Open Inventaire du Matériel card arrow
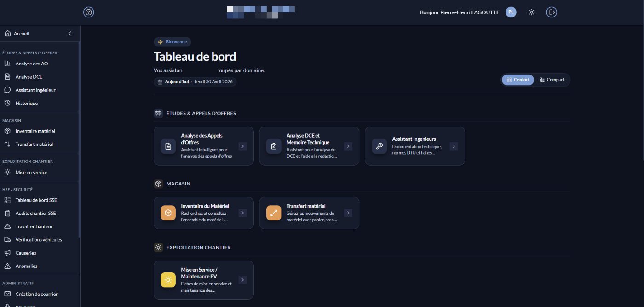Image resolution: width=644 pixels, height=307 pixels. (x=243, y=213)
